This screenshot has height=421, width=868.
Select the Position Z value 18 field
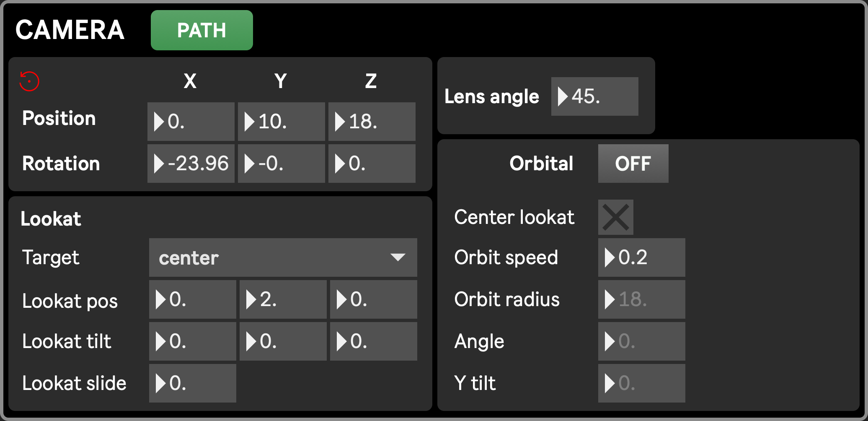[372, 122]
